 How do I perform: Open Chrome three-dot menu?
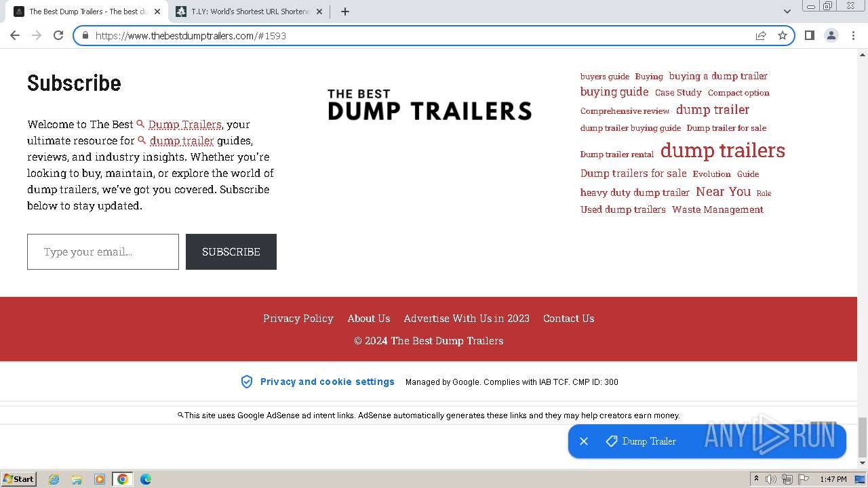click(x=852, y=35)
